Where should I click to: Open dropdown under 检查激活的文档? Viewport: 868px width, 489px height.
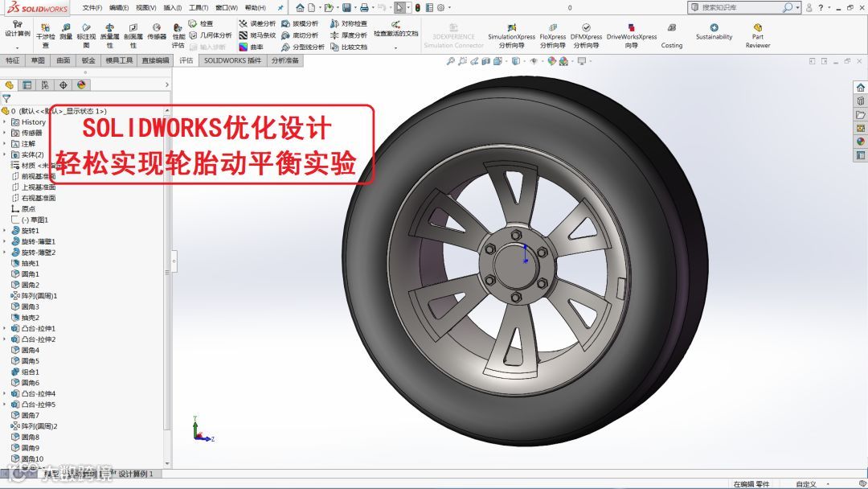tap(395, 48)
